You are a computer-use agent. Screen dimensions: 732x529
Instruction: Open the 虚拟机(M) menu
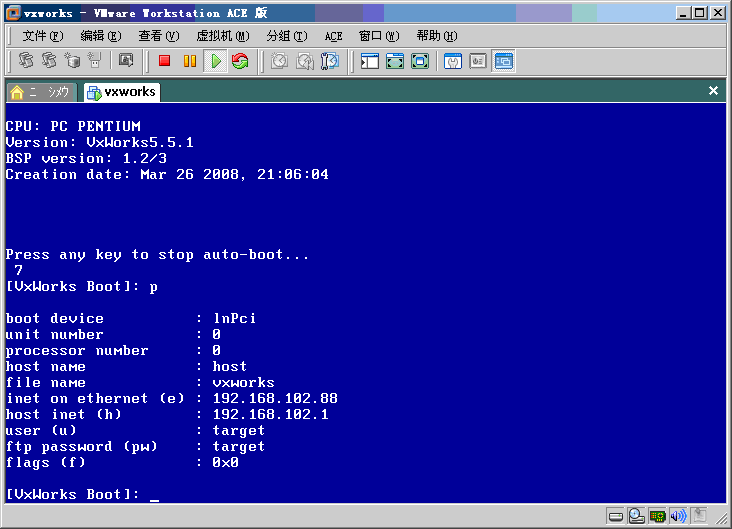[x=223, y=36]
